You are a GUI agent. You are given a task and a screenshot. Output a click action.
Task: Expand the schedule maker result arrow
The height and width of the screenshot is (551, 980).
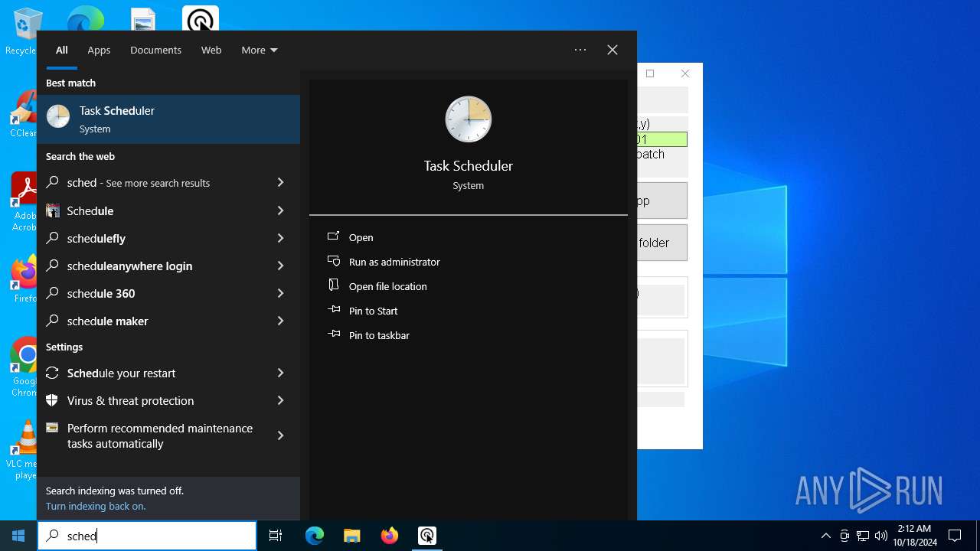[280, 321]
